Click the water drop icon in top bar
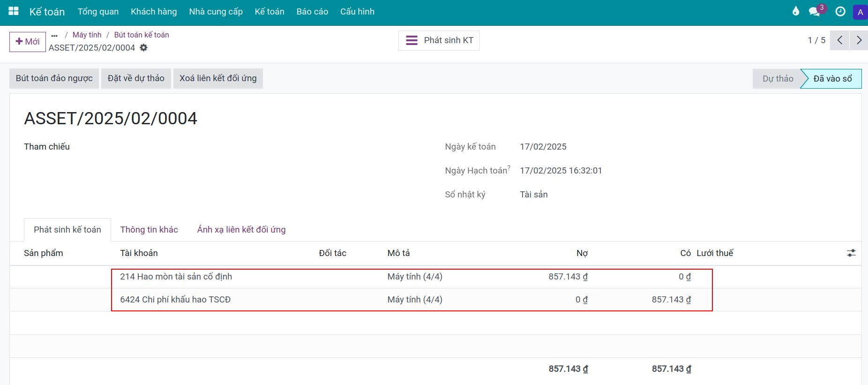 [x=795, y=11]
